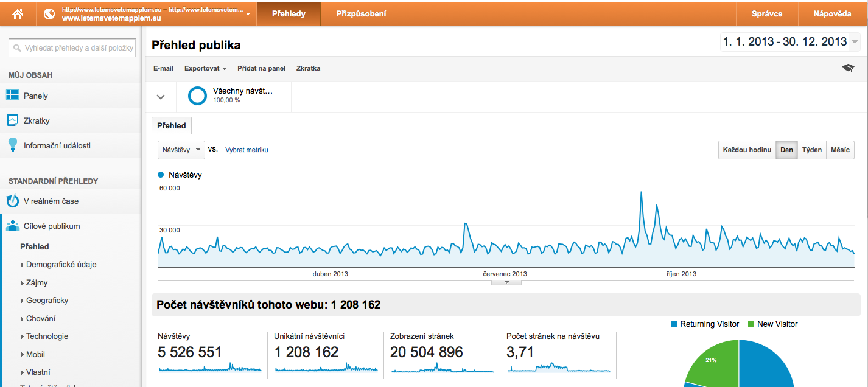Open Zkratky in the sidebar
The width and height of the screenshot is (868, 387).
coord(71,120)
